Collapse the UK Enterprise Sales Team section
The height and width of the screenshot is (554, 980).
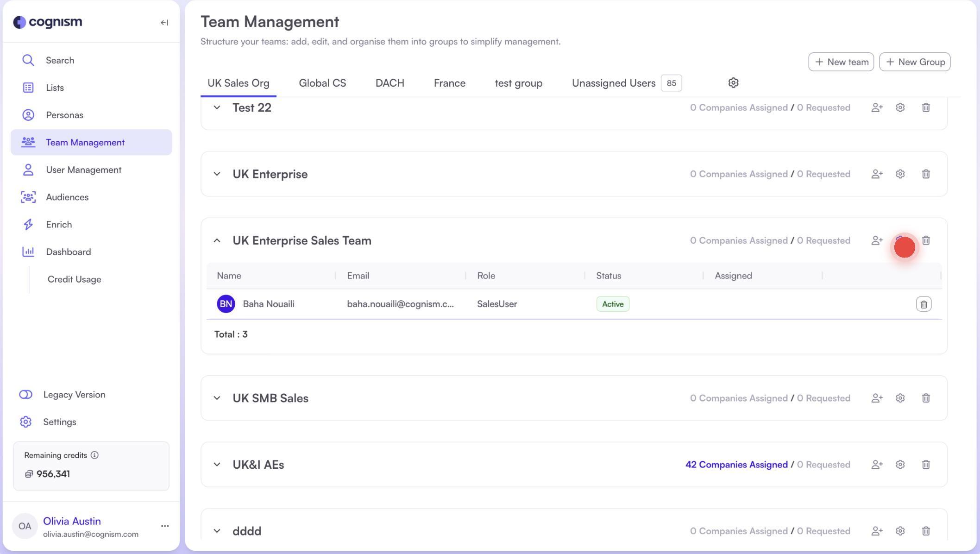(x=216, y=240)
